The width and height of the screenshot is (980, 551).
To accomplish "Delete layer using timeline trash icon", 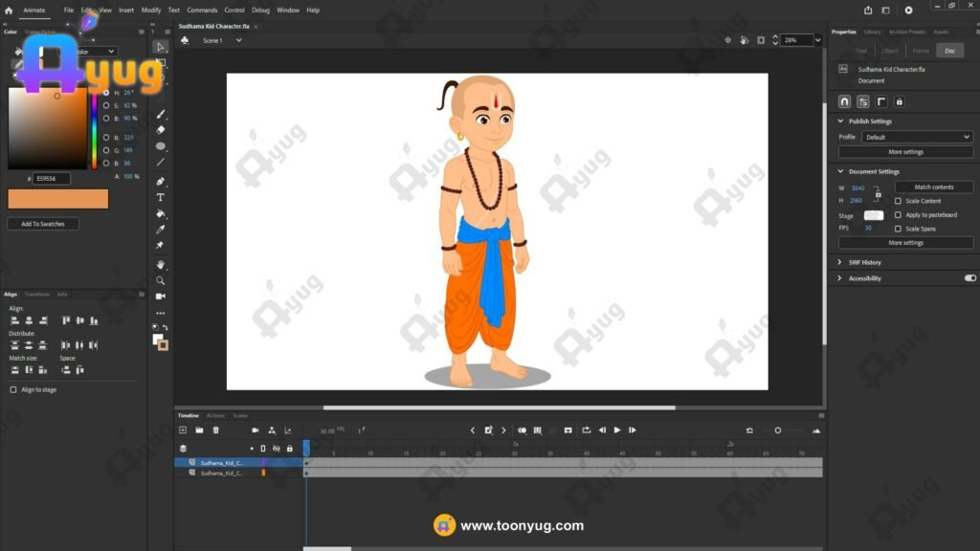I will pos(215,430).
